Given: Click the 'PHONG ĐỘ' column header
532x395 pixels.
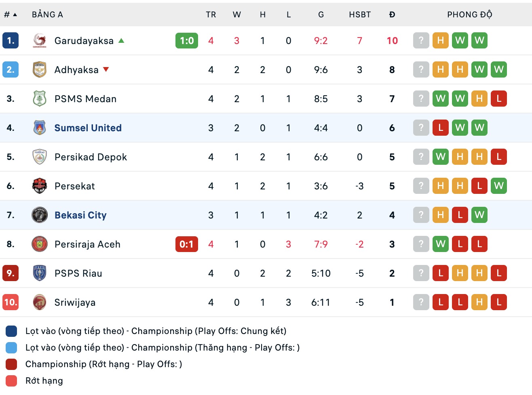Looking at the screenshot, I should [x=470, y=14].
